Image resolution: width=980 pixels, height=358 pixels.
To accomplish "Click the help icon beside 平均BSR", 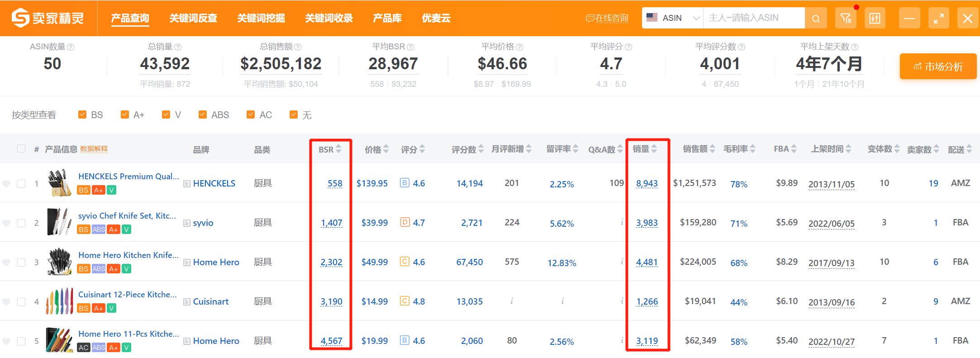I will (x=410, y=47).
